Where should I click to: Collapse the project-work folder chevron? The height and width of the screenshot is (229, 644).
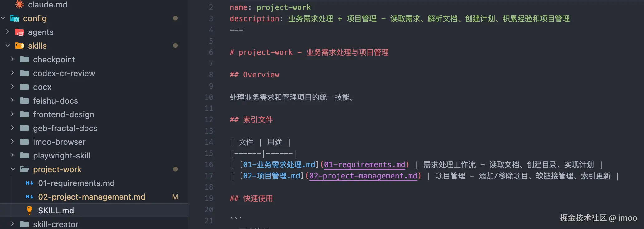click(12, 169)
